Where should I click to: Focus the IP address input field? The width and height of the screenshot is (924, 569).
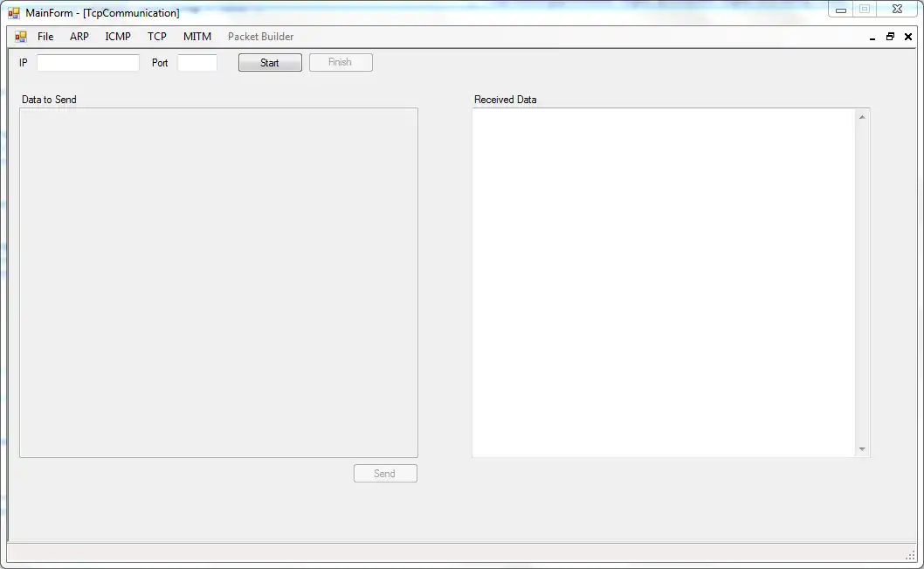[x=88, y=63]
